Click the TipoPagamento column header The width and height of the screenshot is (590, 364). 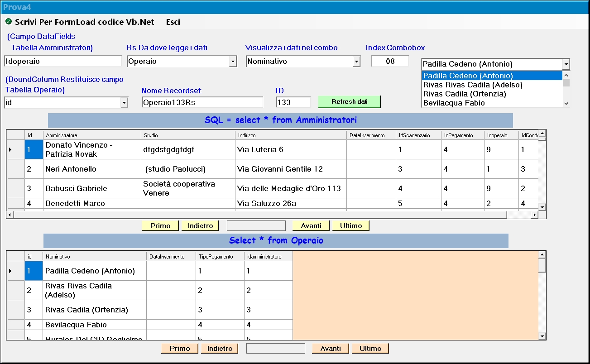[220, 257]
